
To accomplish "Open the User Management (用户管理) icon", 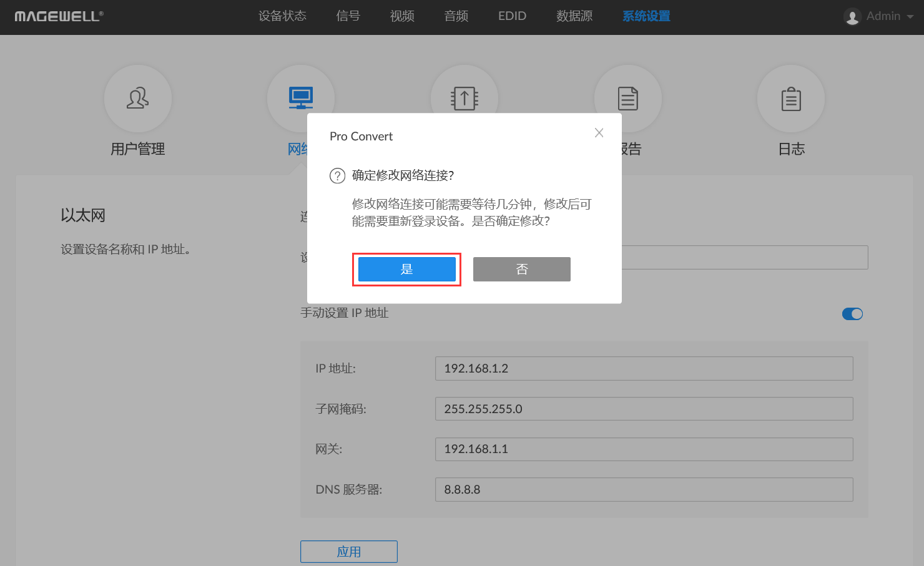I will (x=138, y=99).
